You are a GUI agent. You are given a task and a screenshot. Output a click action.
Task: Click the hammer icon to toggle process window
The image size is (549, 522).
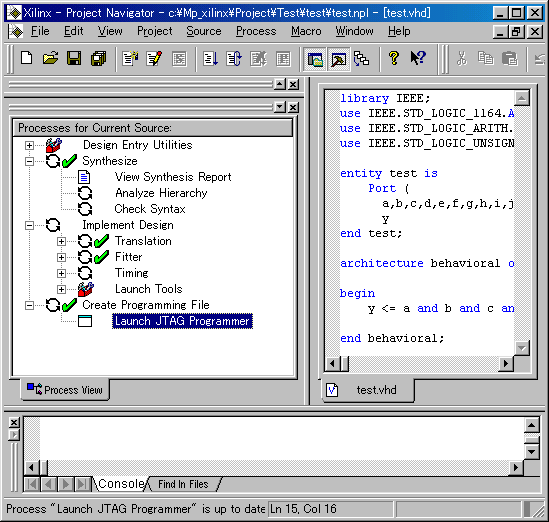[x=339, y=59]
